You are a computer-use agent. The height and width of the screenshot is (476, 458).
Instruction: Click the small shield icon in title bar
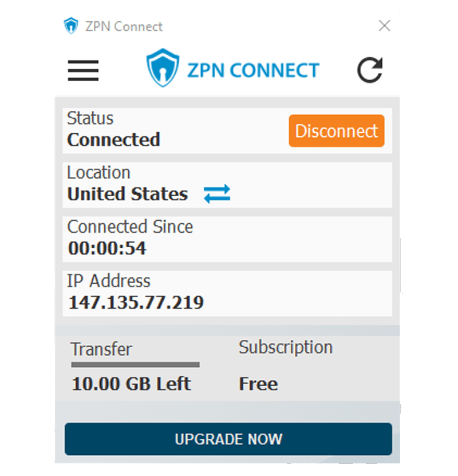click(x=71, y=26)
